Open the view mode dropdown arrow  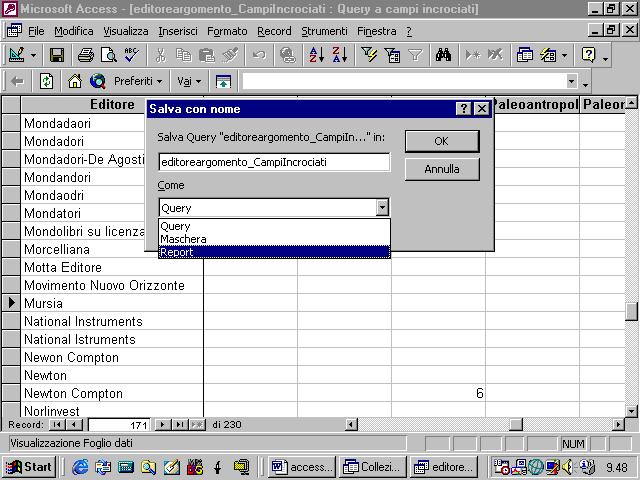click(x=33, y=55)
